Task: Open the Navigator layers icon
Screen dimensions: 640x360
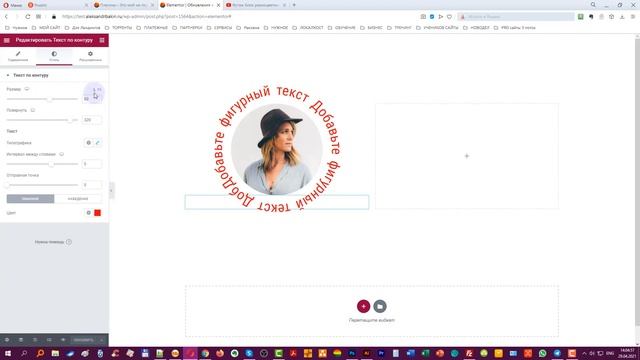Action: (21, 340)
